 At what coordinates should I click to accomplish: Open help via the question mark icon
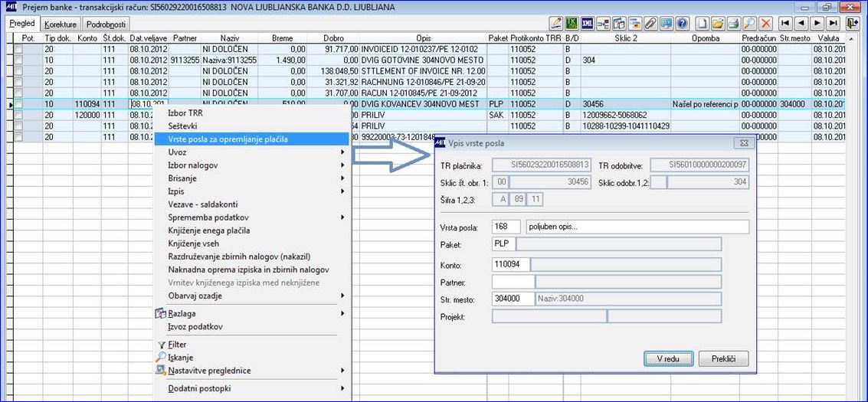pyautogui.click(x=683, y=23)
